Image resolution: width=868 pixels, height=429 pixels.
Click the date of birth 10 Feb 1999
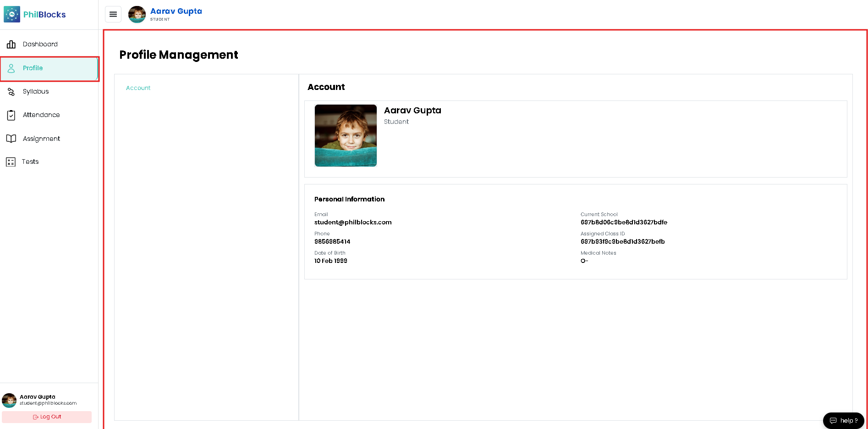tap(331, 261)
